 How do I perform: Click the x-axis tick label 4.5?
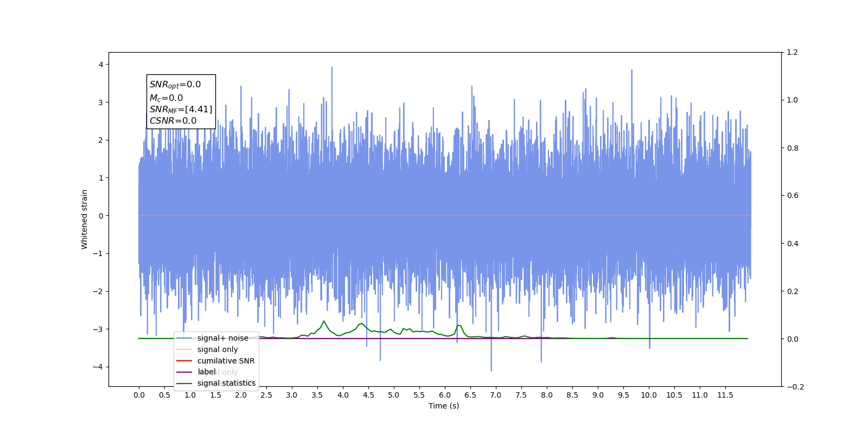[368, 395]
